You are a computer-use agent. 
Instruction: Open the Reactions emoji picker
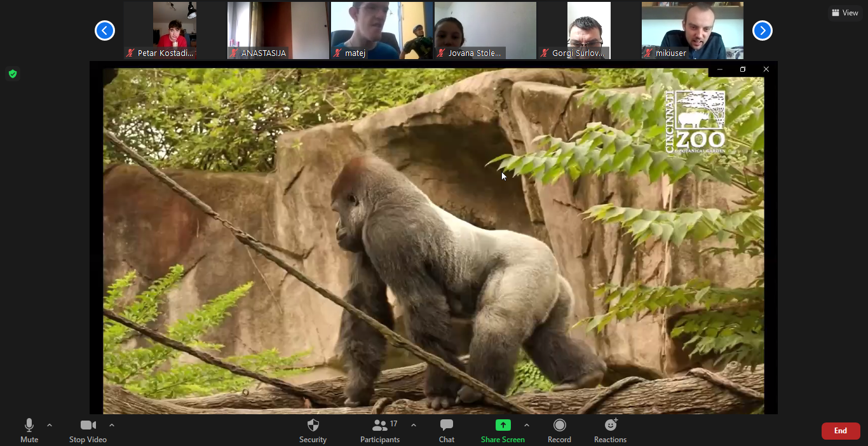tap(610, 430)
